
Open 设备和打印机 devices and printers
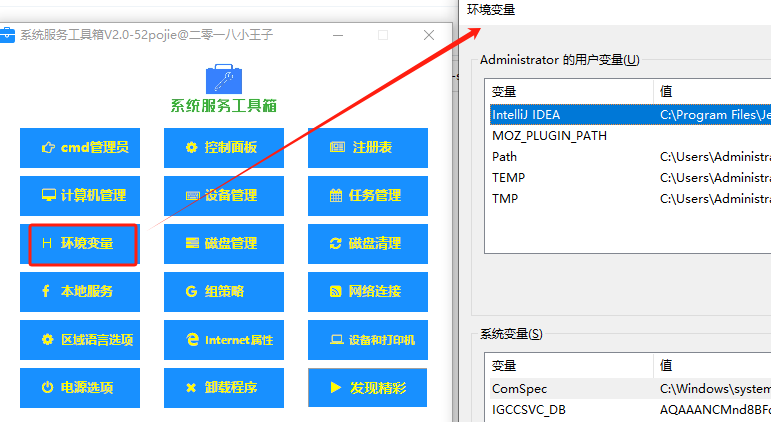[367, 340]
